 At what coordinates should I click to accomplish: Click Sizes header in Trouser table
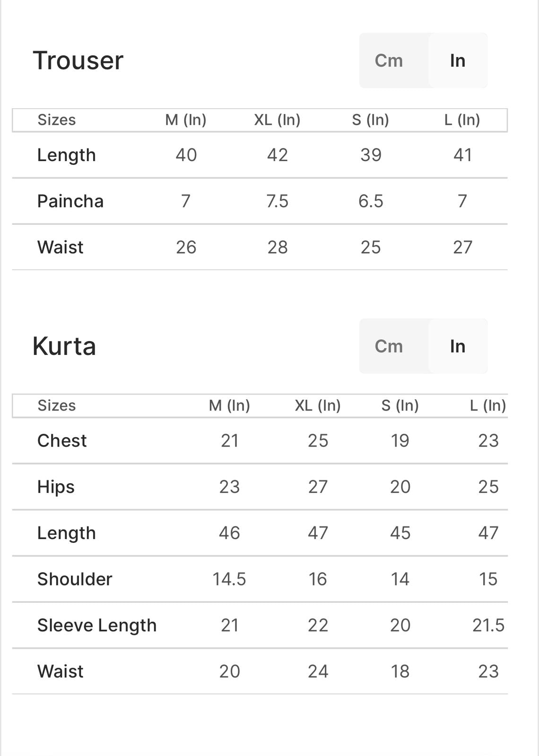pos(57,120)
